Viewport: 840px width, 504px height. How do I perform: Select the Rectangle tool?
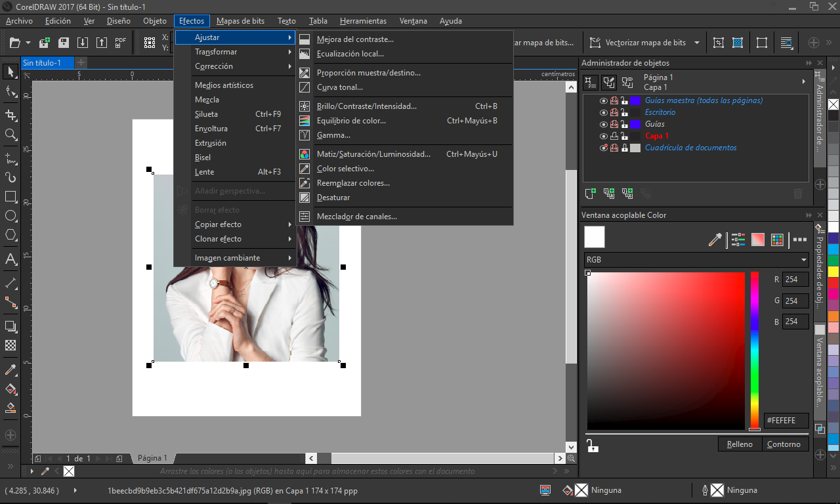click(x=10, y=196)
